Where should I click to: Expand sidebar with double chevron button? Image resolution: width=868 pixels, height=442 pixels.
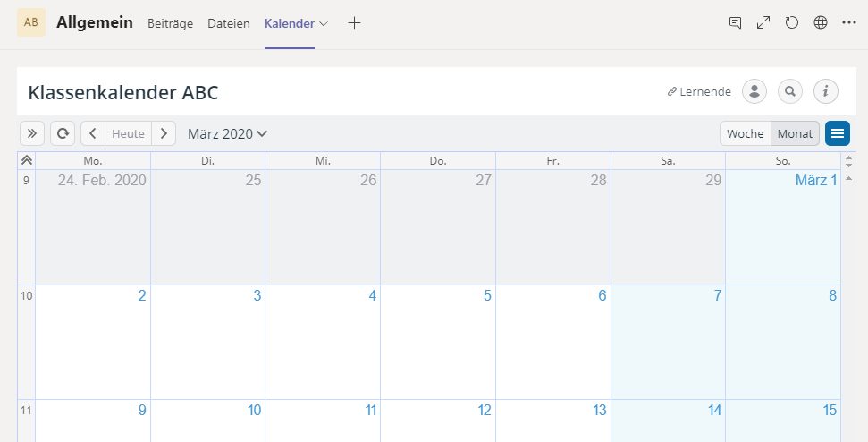click(32, 133)
